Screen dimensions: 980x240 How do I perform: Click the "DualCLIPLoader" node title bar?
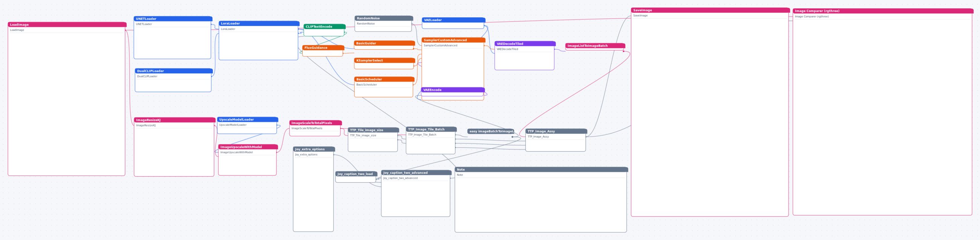coord(173,71)
